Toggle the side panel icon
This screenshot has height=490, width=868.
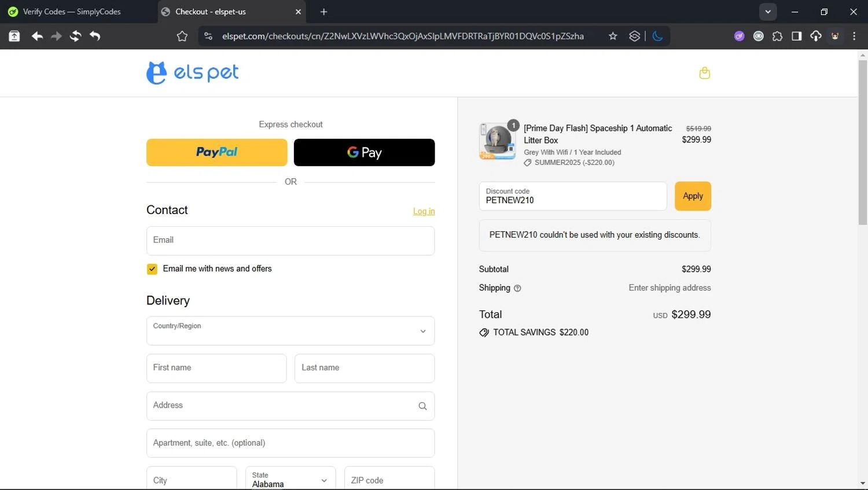coord(797,36)
